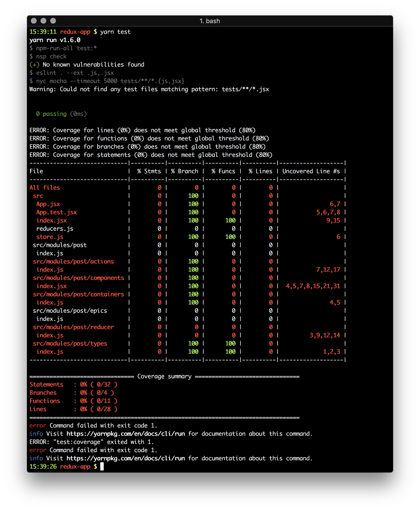The height and width of the screenshot is (511, 420).
Task: Click the "Uncovered Line #s" column header
Action: [311, 171]
